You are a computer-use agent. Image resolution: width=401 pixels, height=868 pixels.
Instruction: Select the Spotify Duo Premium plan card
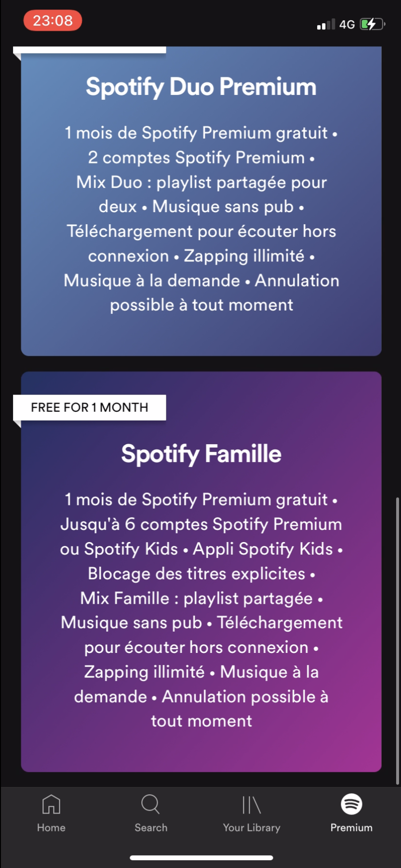[x=200, y=203]
